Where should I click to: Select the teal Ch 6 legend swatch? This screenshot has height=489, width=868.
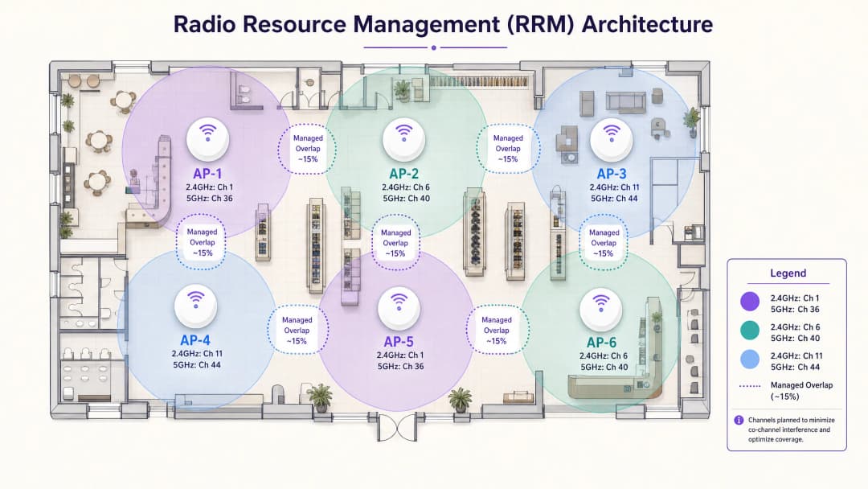[750, 331]
